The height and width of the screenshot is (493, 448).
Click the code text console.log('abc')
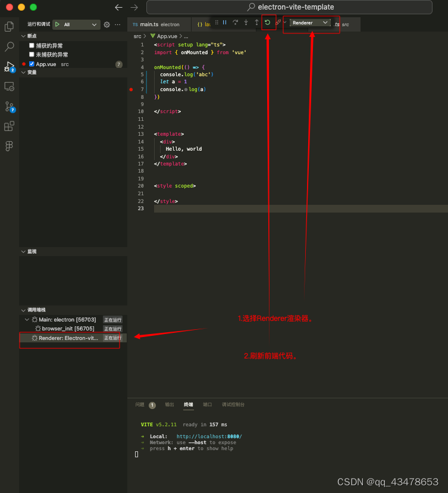tap(187, 74)
